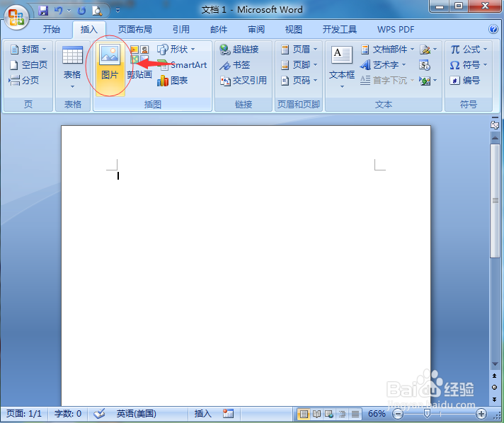Open Word help question mark icon
Image resolution: width=504 pixels, height=423 pixels.
point(493,29)
